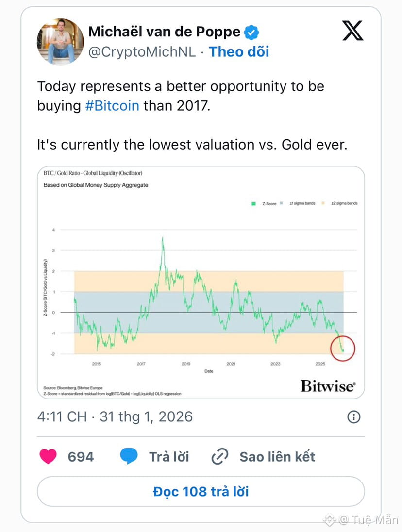Image resolution: width=402 pixels, height=532 pixels.
Task: Click the X logo icon
Action: tap(352, 31)
